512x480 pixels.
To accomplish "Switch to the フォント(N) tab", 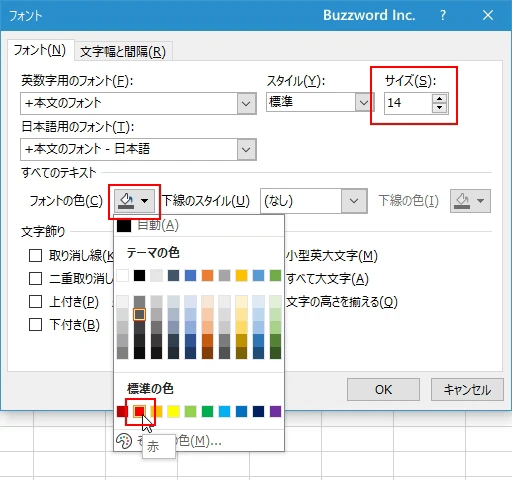I will (40, 51).
